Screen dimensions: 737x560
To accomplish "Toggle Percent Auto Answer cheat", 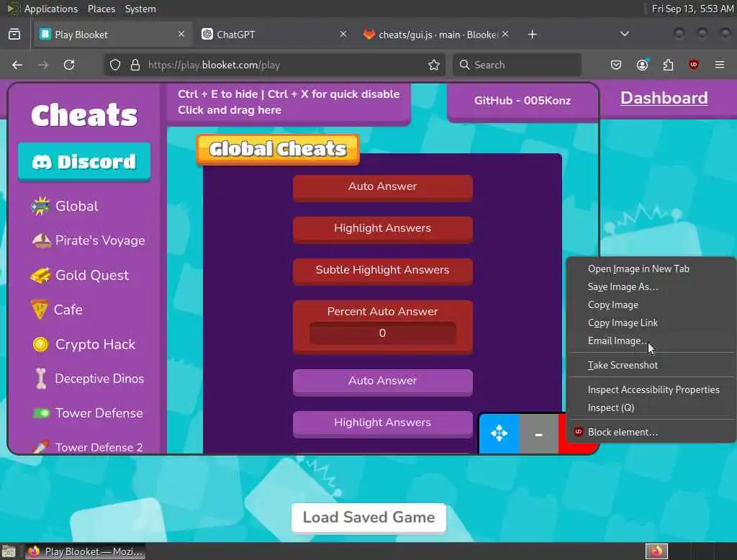I will tap(383, 311).
